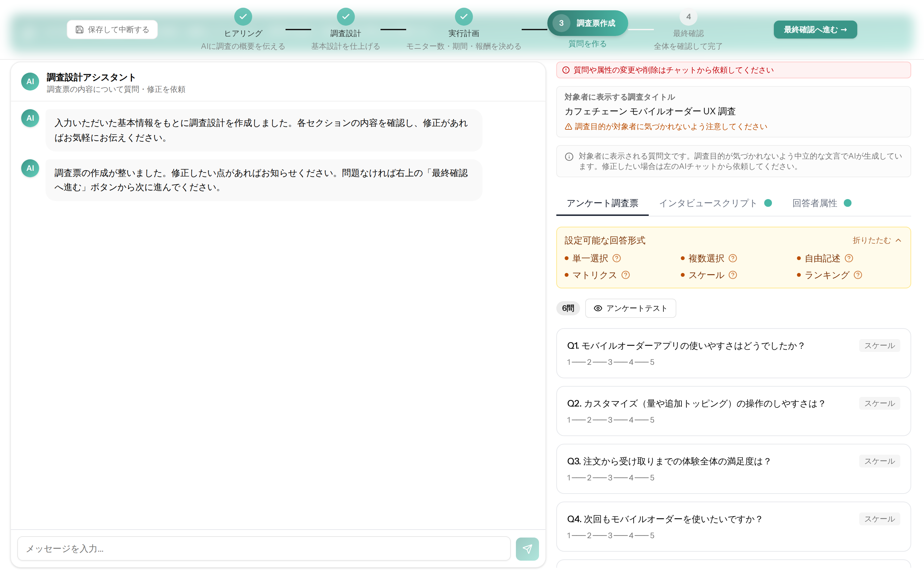Image resolution: width=924 pixels, height=578 pixels.
Task: Open the アンケートテスト preview button
Action: (630, 308)
